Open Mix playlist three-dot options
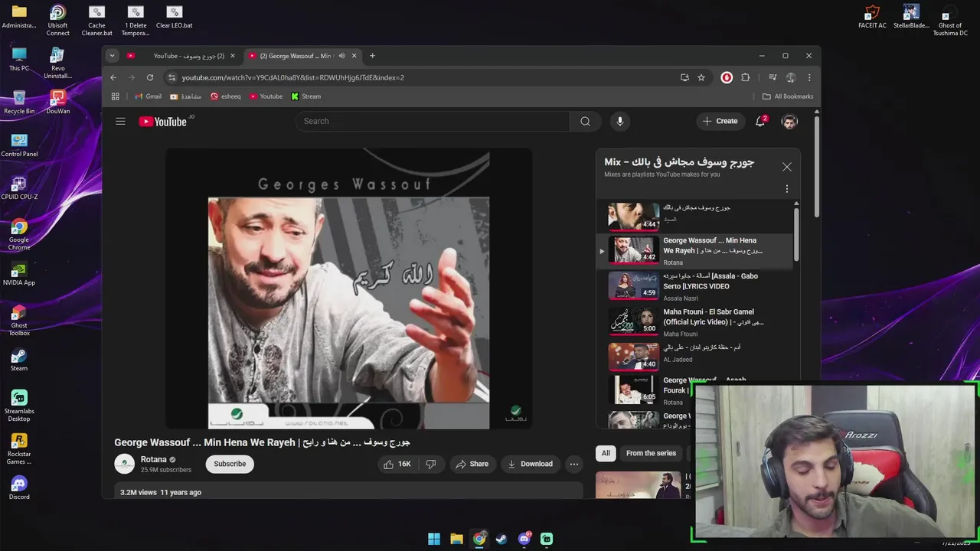This screenshot has height=551, width=980. tap(786, 189)
